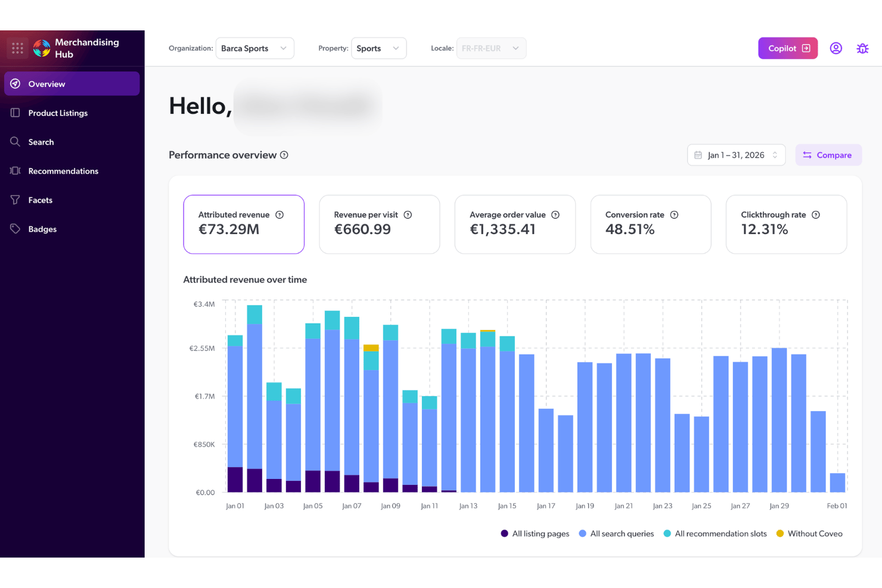Click the bug report icon

[862, 48]
